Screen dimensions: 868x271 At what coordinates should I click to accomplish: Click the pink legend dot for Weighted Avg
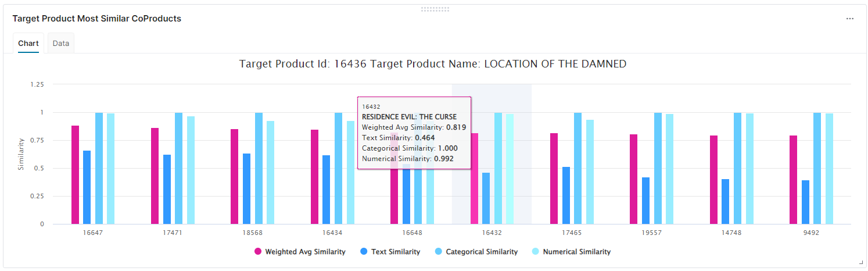[258, 252]
